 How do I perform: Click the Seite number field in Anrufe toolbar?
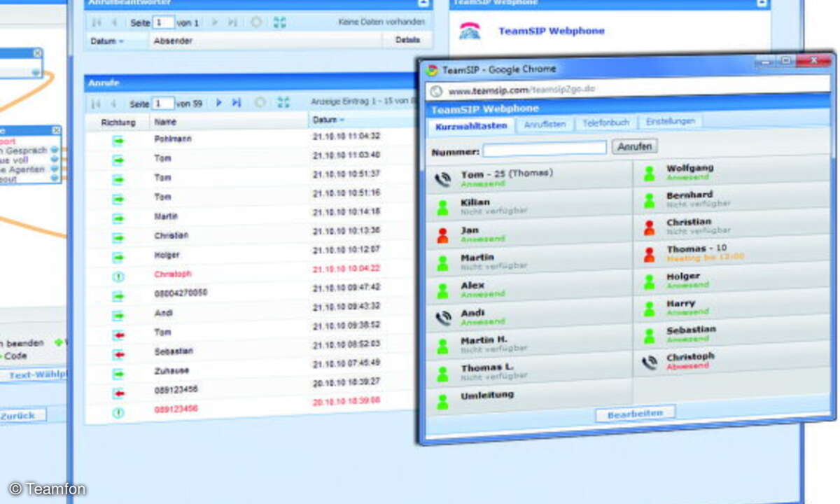click(163, 104)
